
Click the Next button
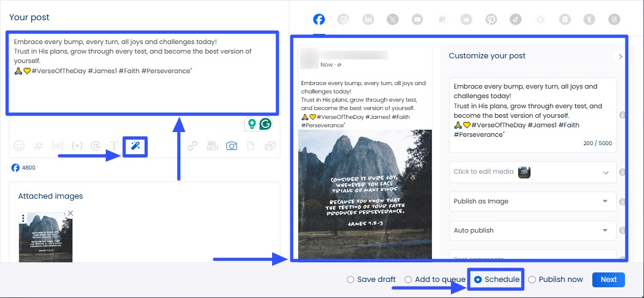tap(608, 280)
